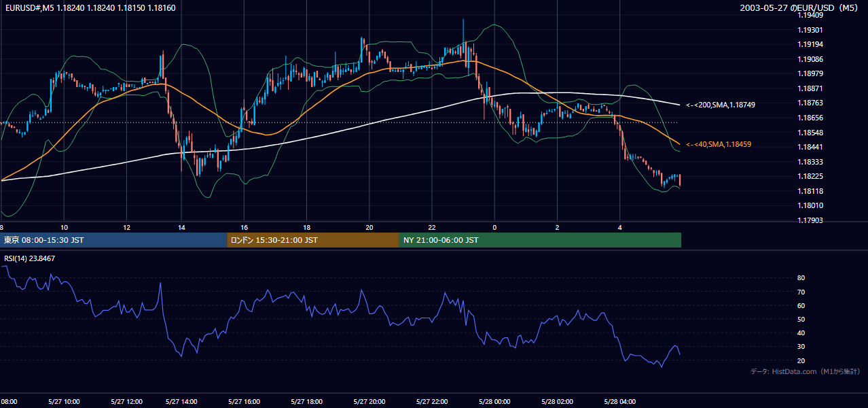Click price axis label 1.18333
868x408 pixels.
[x=811, y=162]
